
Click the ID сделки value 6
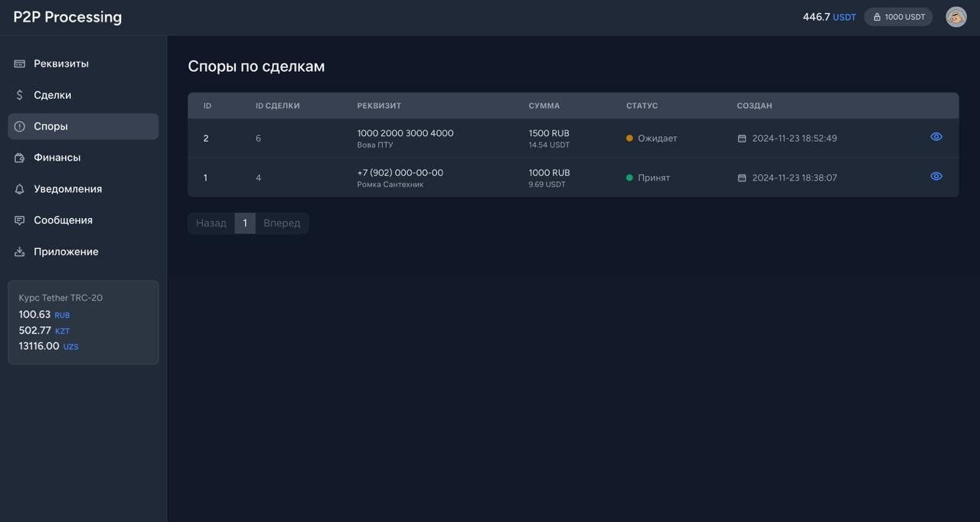258,139
